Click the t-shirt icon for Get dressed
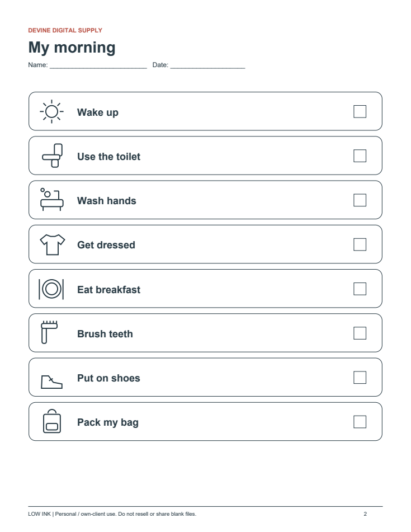Image resolution: width=411 pixels, height=532 pixels. click(x=52, y=244)
